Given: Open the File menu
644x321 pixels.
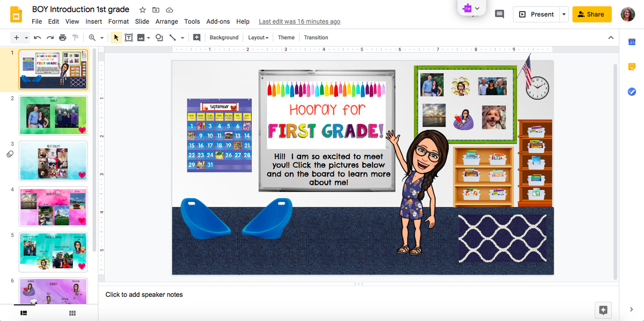Looking at the screenshot, I should [36, 21].
